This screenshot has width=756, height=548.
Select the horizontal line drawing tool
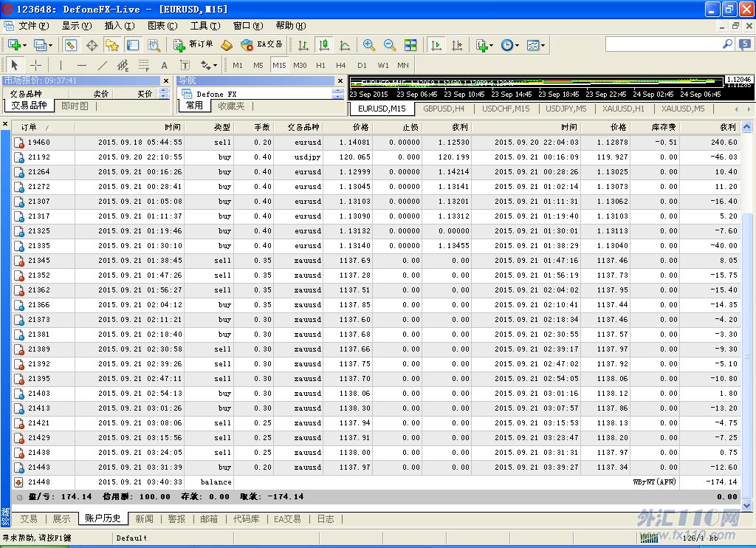tap(82, 65)
